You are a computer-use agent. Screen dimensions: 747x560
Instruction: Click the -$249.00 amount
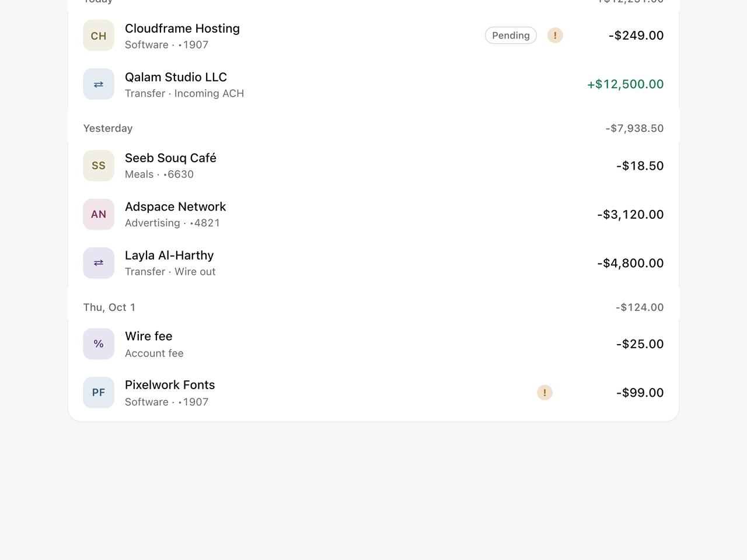point(636,36)
